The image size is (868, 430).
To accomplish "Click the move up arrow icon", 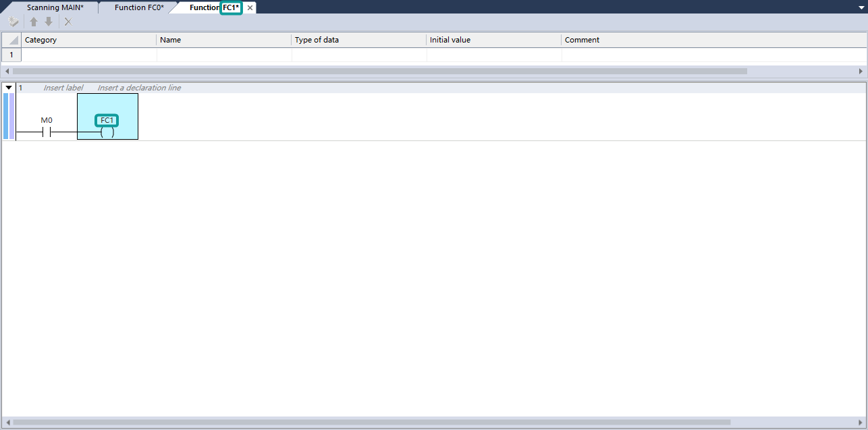I will coord(34,22).
